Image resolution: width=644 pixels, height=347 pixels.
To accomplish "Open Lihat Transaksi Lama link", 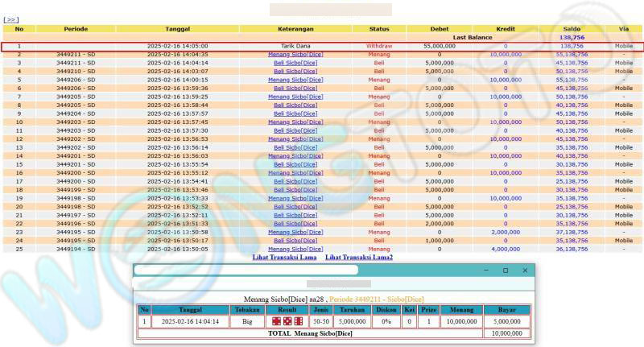I will 285,257.
